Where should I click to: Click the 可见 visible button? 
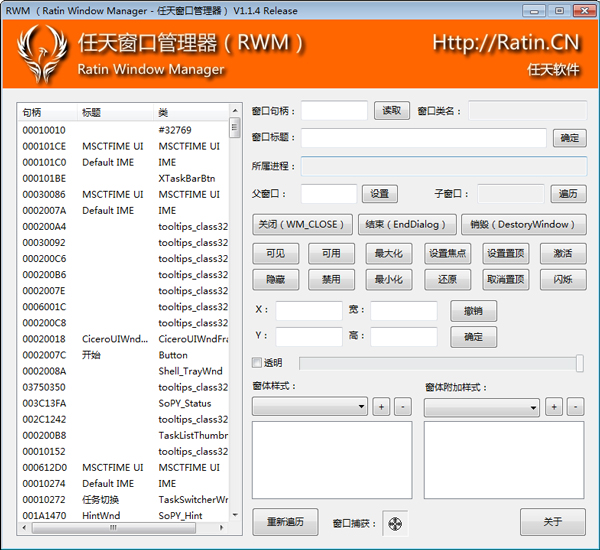276,253
